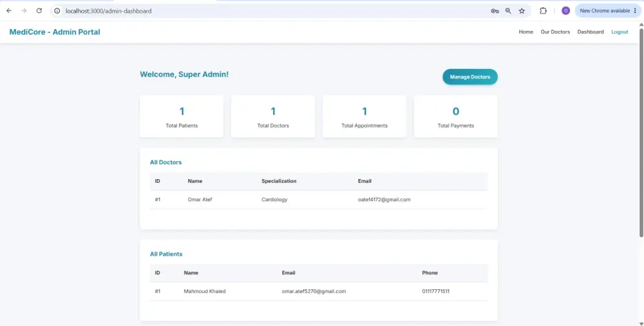This screenshot has height=326, width=644.
Task: Open the Extensions puzzle icon
Action: (543, 11)
